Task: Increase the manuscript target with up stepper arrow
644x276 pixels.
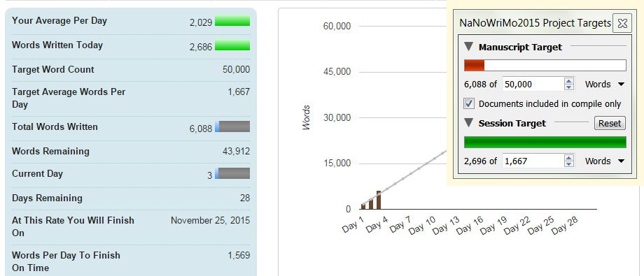Action: 569,81
